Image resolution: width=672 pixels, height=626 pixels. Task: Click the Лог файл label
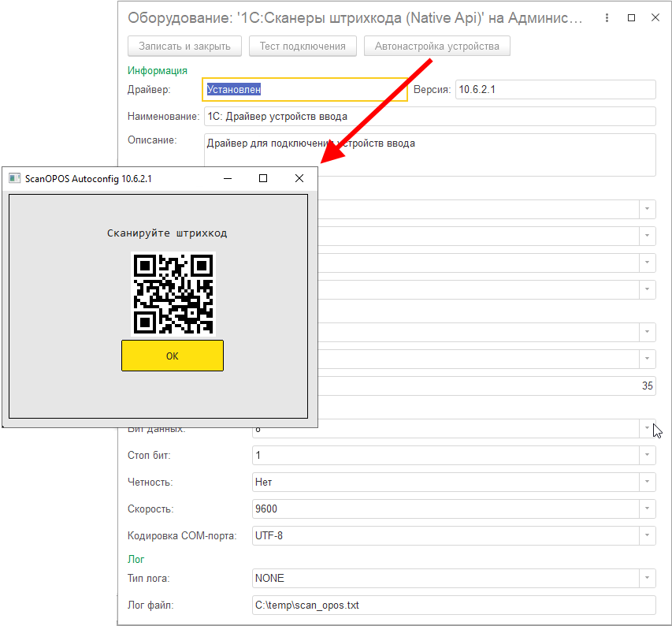(x=150, y=606)
